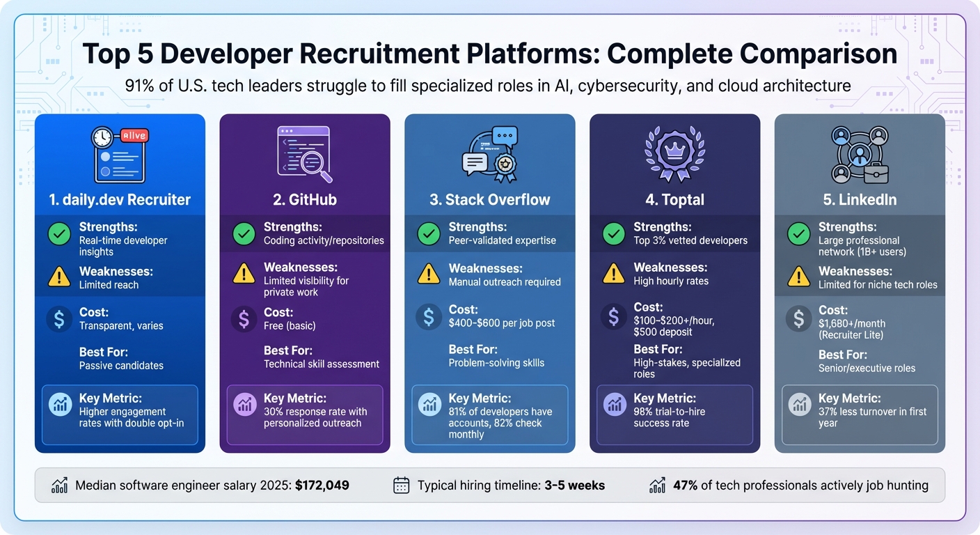Image resolution: width=980 pixels, height=535 pixels.
Task: Select the "2. GitHub" column header
Action: (304, 199)
